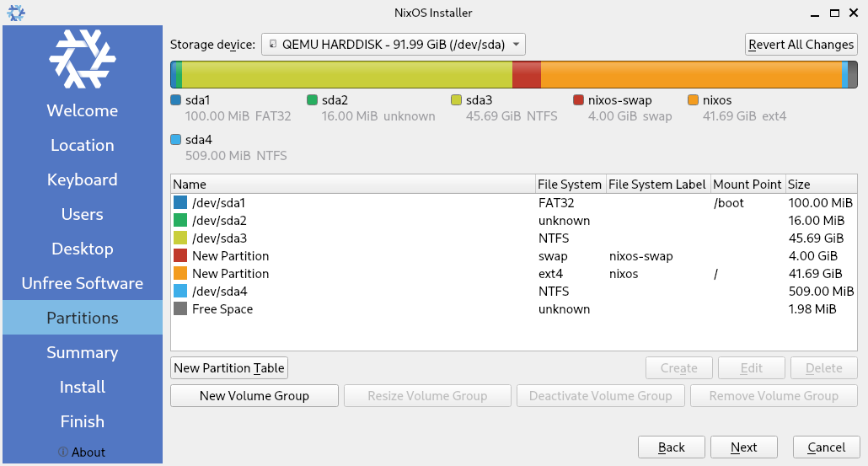The width and height of the screenshot is (868, 466).
Task: Click the NixOS snowflake logo in sidebar
Action: point(82,60)
